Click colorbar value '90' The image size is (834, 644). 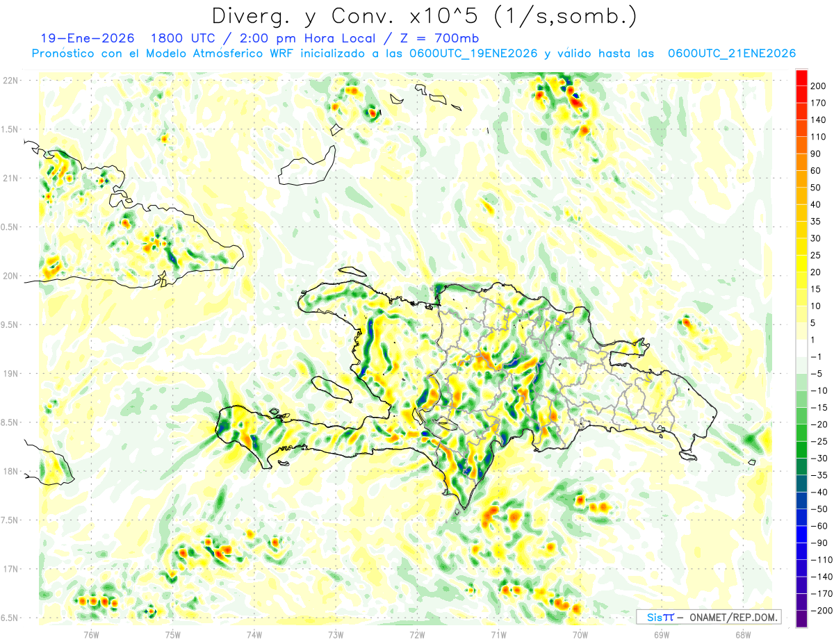click(817, 154)
